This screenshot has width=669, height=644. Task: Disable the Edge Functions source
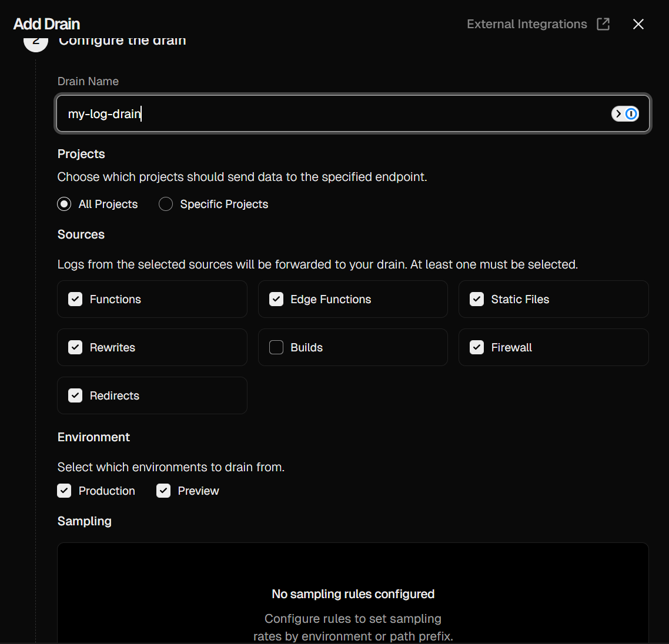(x=276, y=299)
